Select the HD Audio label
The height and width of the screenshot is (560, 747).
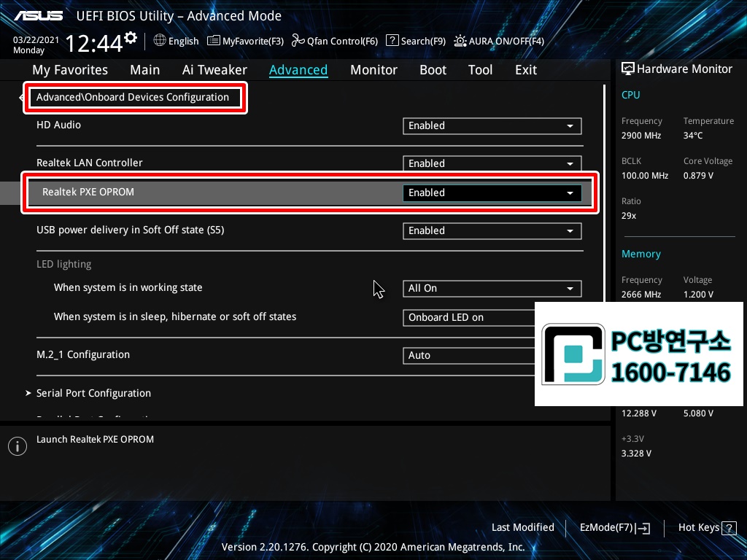coord(58,125)
